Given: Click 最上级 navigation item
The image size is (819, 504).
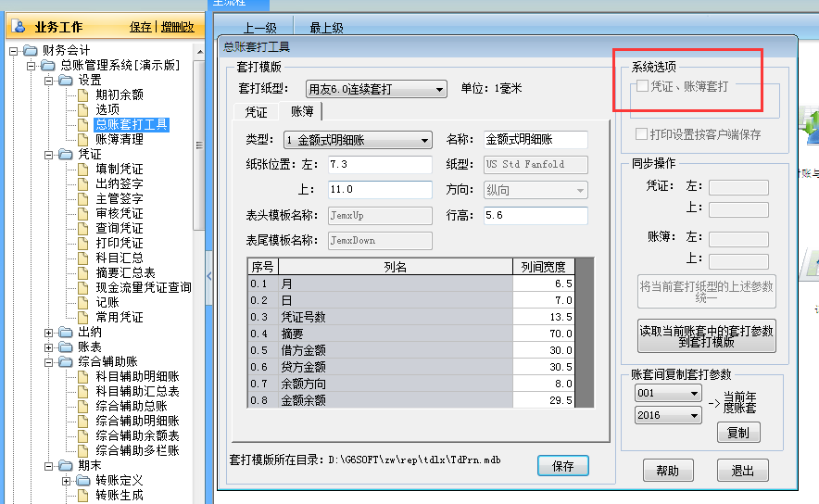Looking at the screenshot, I should (326, 28).
